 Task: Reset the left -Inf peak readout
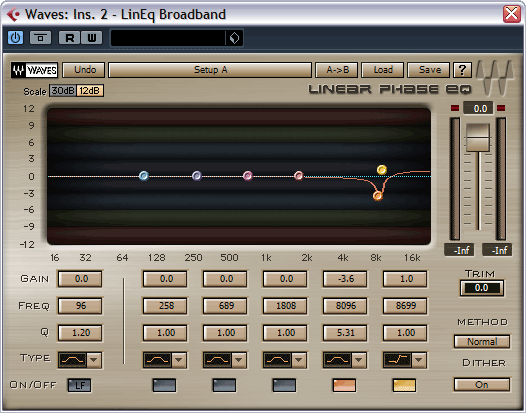click(459, 250)
